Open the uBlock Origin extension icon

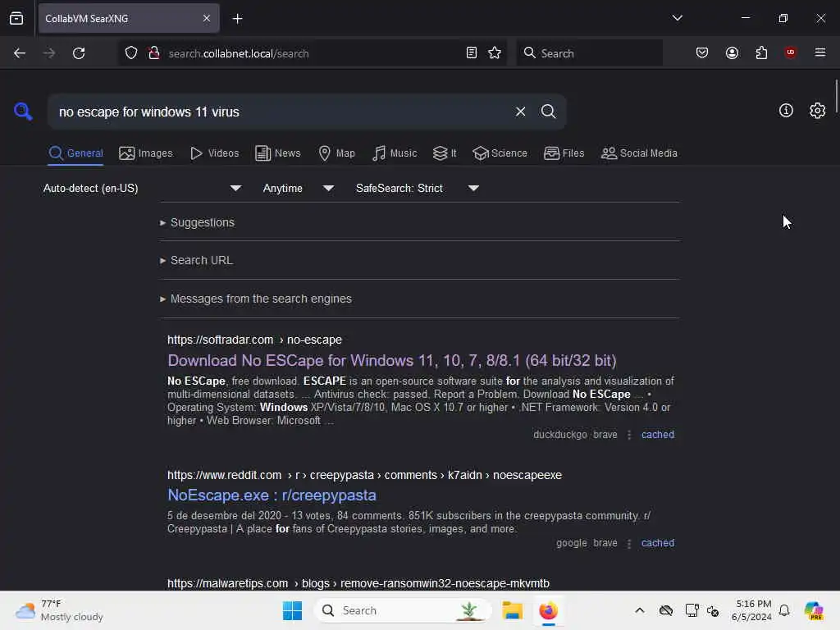tap(790, 52)
